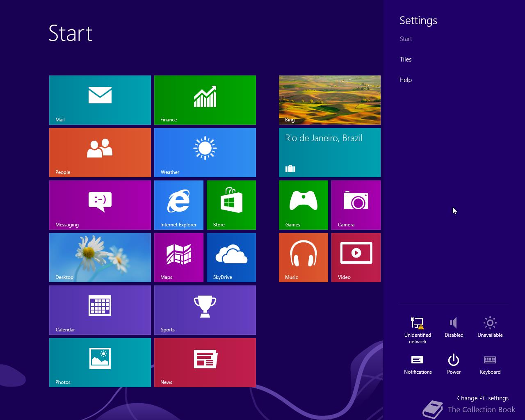Viewport: 525px width, 420px height.
Task: Open the Video tile
Action: [356, 258]
